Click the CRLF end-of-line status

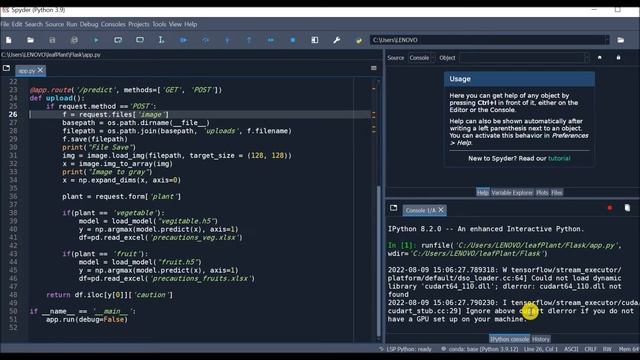pos(590,349)
